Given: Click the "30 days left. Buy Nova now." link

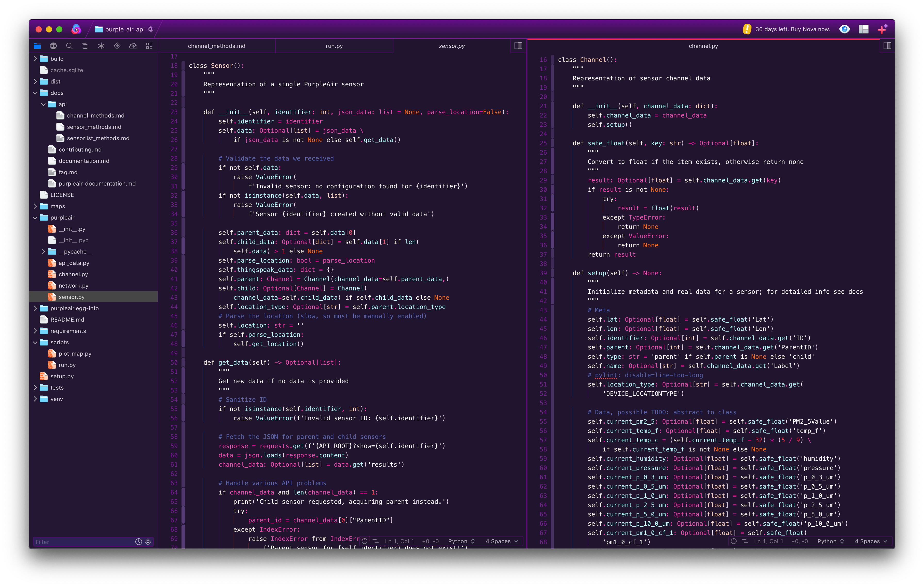Looking at the screenshot, I should coord(792,29).
